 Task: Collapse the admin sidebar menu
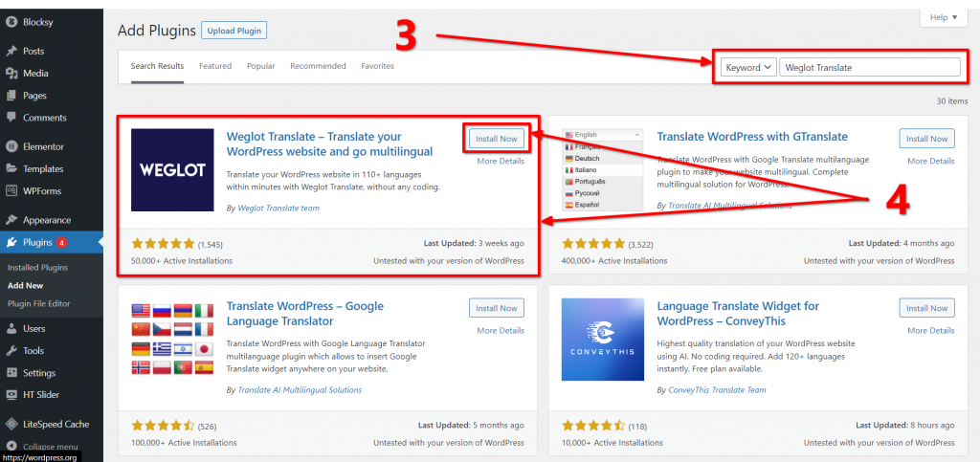pos(44,447)
